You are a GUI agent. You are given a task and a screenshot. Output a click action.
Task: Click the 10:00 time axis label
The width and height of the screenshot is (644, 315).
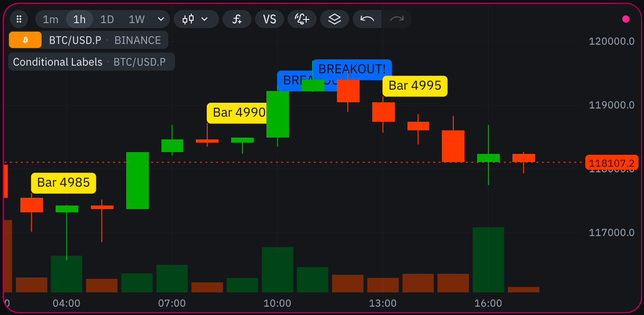pos(277,303)
